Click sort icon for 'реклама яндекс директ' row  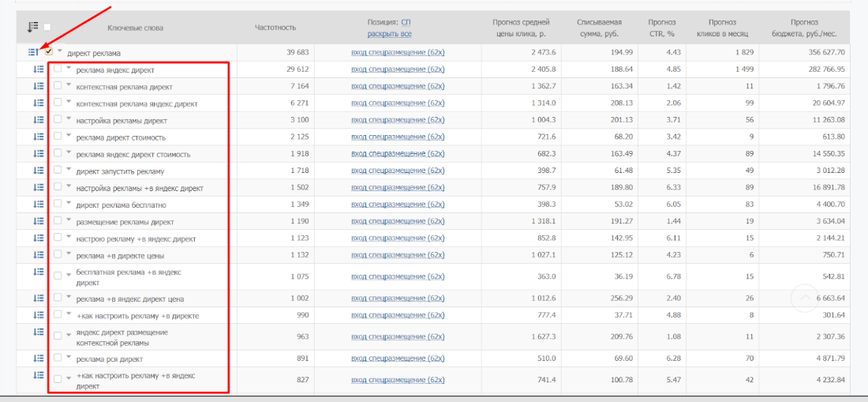point(39,70)
